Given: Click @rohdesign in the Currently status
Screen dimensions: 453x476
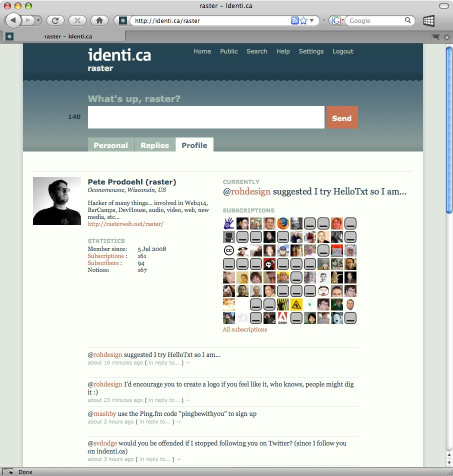Looking at the screenshot, I should tap(250, 191).
